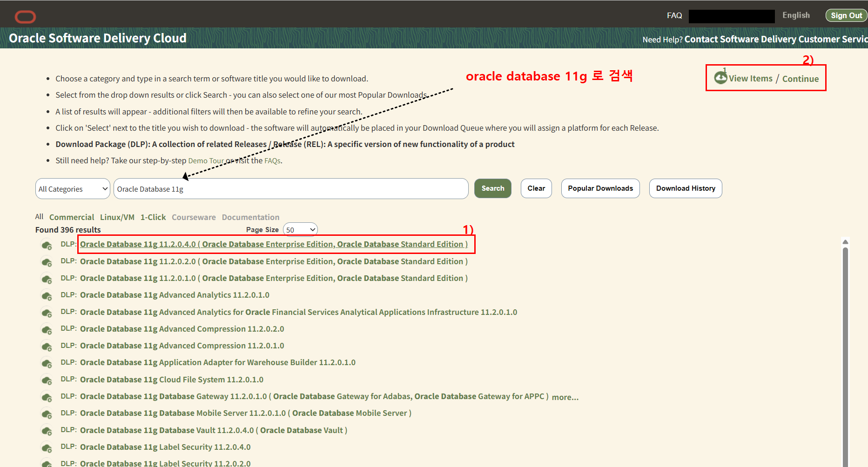
Task: Click cloud icon for Cloud File System 11.2.0.1.0
Action: 47,380
